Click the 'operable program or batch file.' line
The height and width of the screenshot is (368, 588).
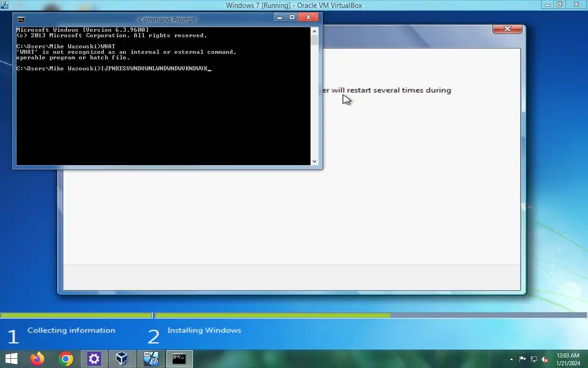(73, 57)
